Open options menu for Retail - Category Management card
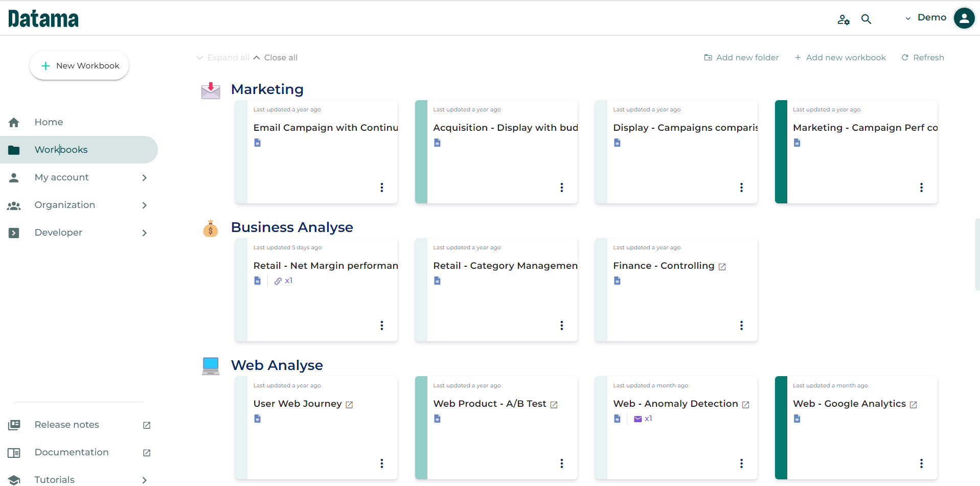 pyautogui.click(x=562, y=326)
